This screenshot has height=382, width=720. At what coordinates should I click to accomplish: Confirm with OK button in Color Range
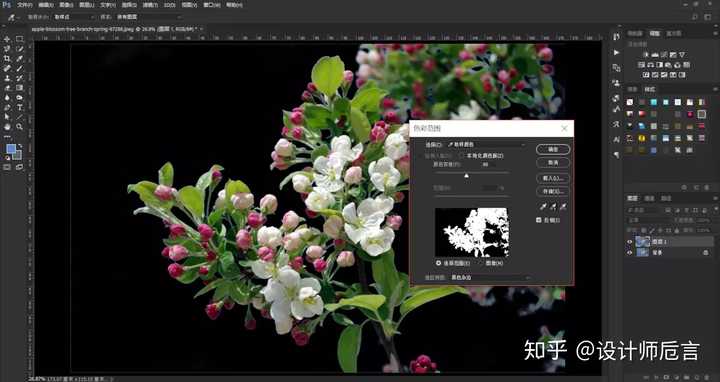click(553, 149)
